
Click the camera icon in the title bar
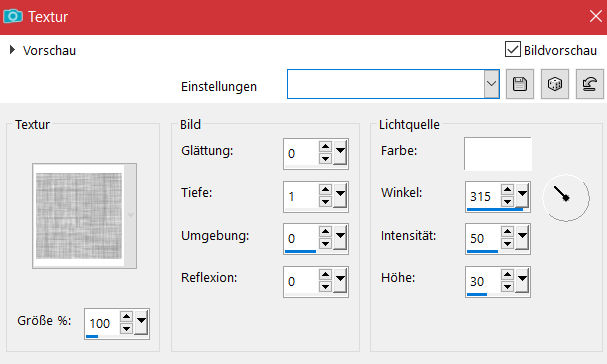[13, 17]
